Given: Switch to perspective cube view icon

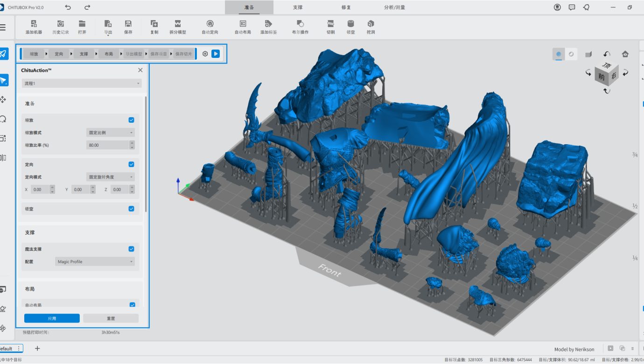Looking at the screenshot, I should [588, 54].
